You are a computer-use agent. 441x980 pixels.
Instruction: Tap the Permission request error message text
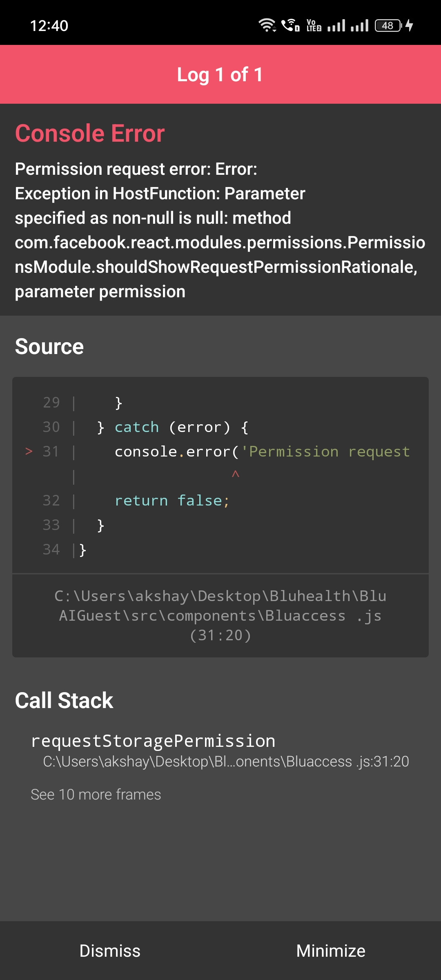[x=220, y=230]
